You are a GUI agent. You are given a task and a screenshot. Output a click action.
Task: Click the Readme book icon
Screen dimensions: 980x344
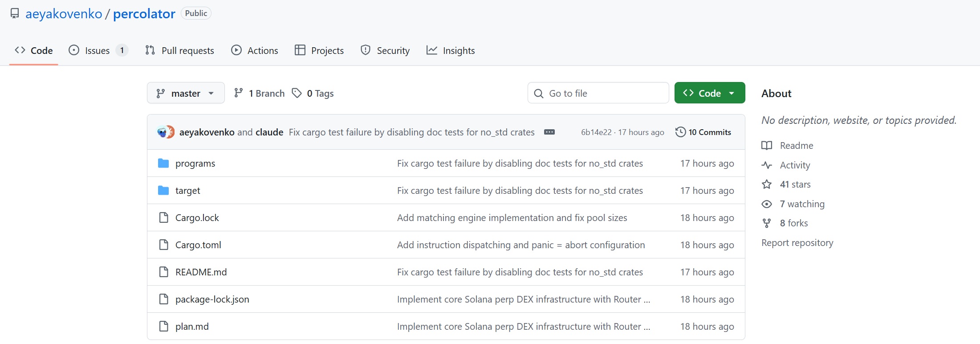point(766,146)
